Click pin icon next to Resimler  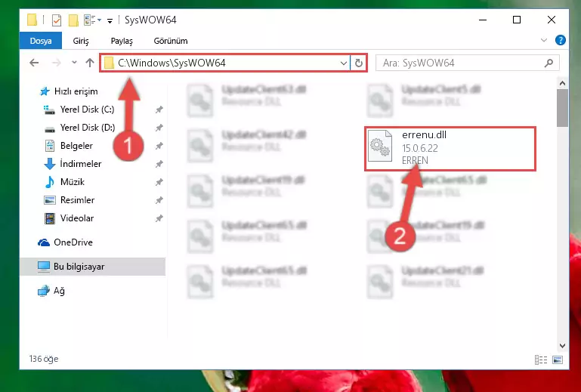159,200
